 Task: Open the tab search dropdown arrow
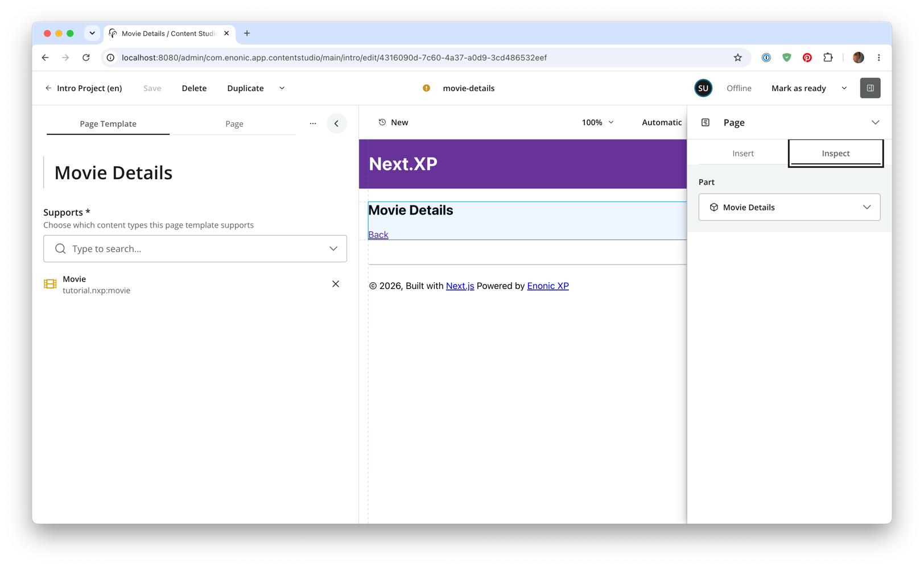pyautogui.click(x=92, y=33)
